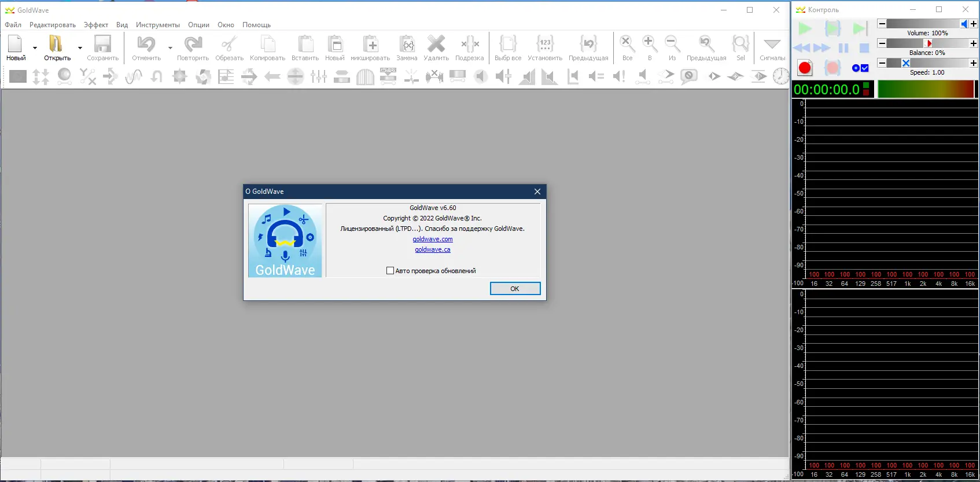The height and width of the screenshot is (482, 980).
Task: Decrease volume with the minus button
Action: click(882, 24)
